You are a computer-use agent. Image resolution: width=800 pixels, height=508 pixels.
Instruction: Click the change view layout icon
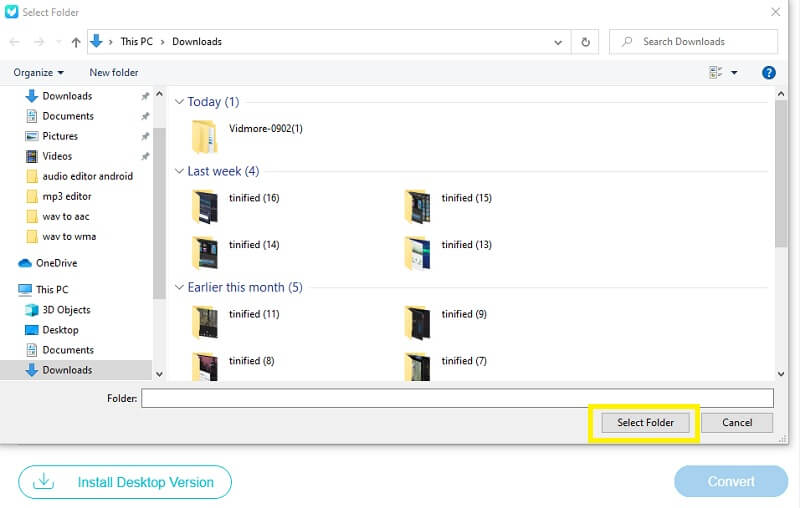click(x=716, y=73)
